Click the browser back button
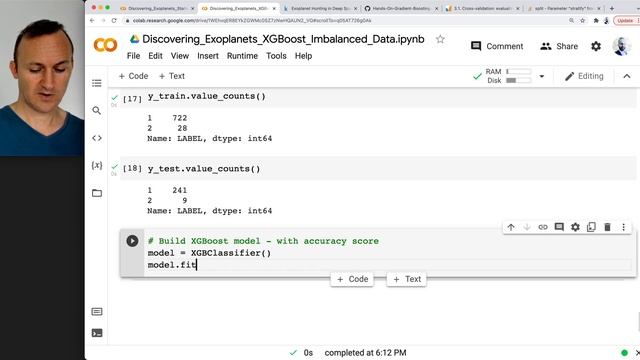This screenshot has width=640, height=360. pos(92,20)
